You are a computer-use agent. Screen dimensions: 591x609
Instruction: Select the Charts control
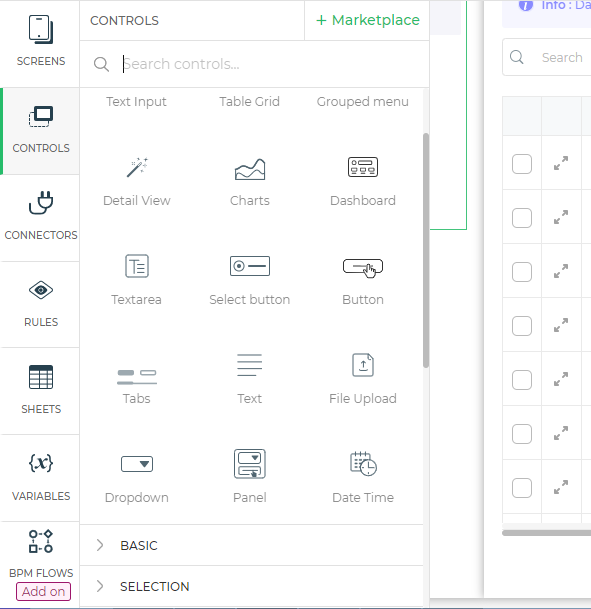pos(250,182)
